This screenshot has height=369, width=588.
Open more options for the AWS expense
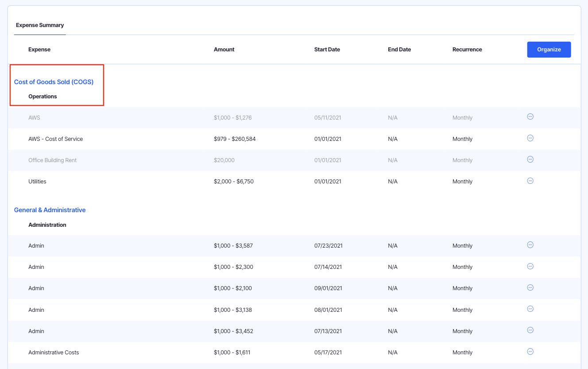[530, 117]
